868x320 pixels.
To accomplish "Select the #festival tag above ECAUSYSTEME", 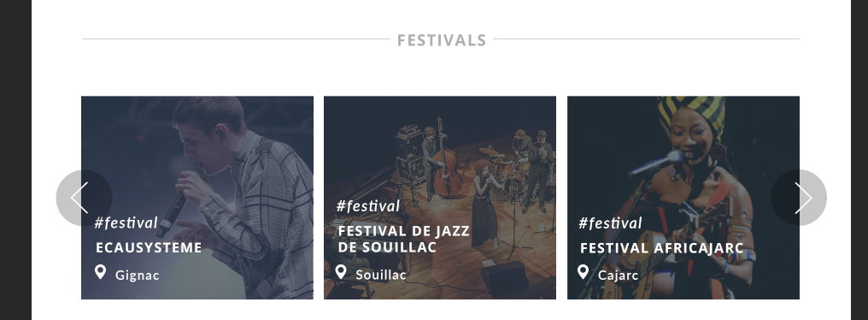I will point(126,223).
